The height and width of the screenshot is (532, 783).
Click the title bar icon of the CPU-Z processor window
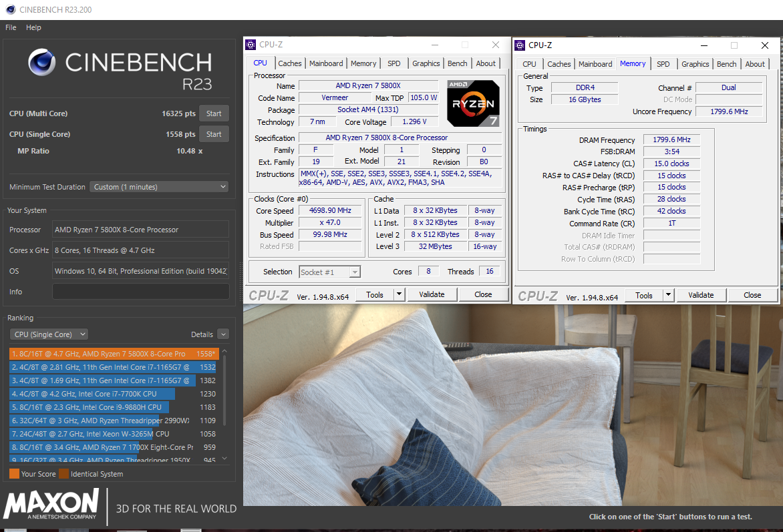[x=251, y=45]
